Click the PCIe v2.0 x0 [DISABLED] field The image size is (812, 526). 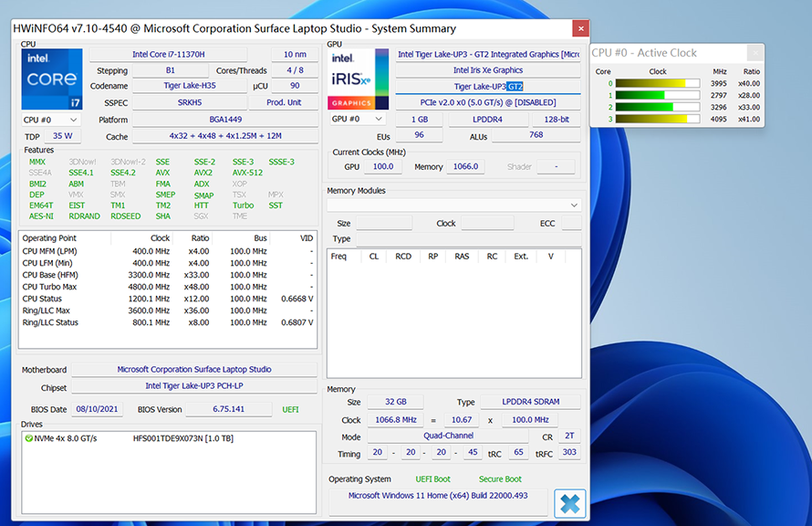(x=488, y=102)
